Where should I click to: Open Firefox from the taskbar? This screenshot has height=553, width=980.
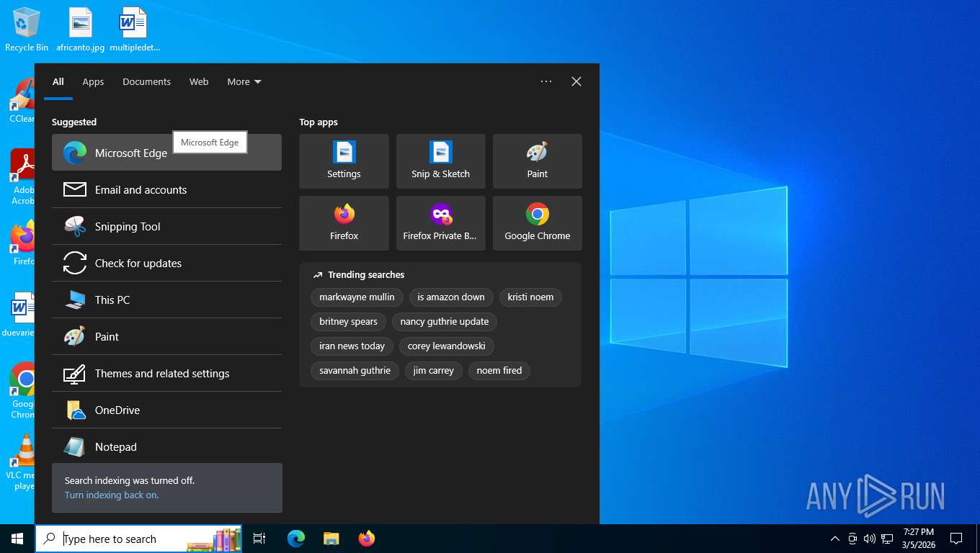tap(367, 539)
